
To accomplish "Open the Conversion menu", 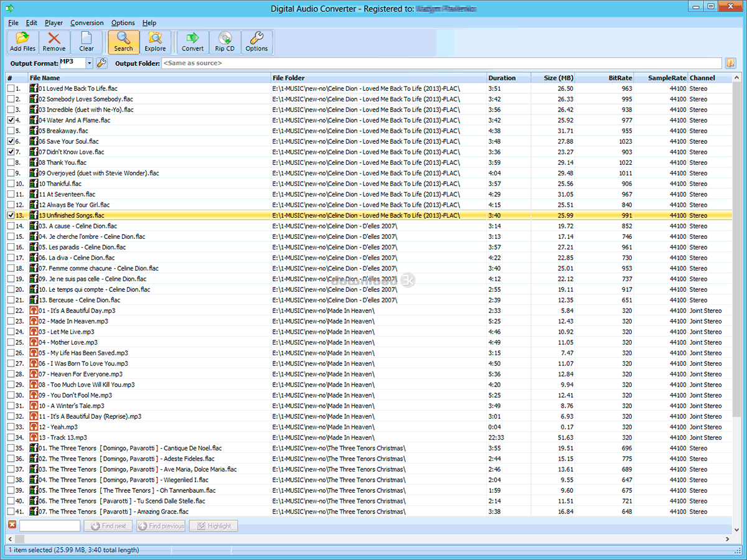I will [x=87, y=23].
